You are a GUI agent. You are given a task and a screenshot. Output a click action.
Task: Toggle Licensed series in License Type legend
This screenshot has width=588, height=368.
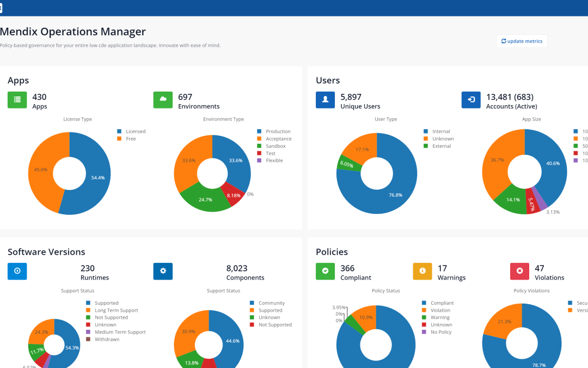pos(135,131)
